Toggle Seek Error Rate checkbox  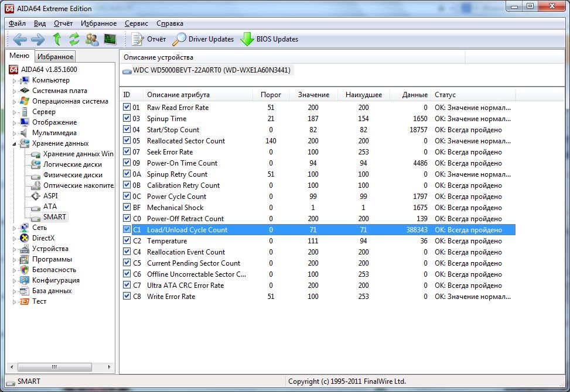(x=127, y=152)
